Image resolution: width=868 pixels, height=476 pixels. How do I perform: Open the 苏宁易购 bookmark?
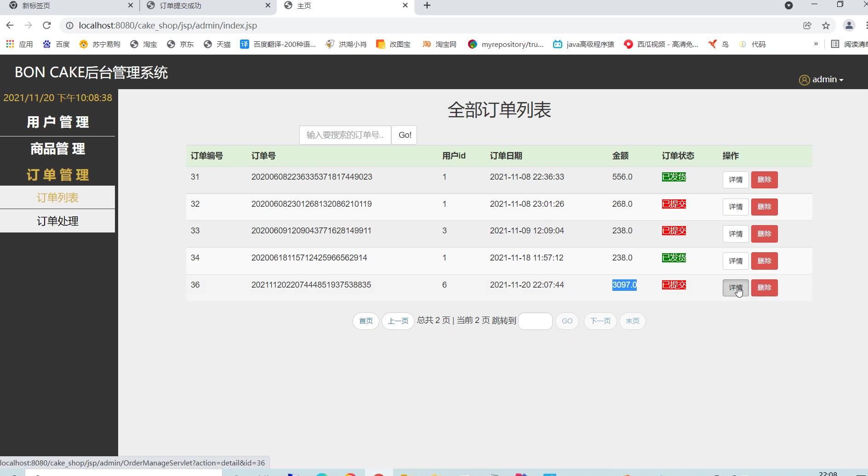(100, 44)
